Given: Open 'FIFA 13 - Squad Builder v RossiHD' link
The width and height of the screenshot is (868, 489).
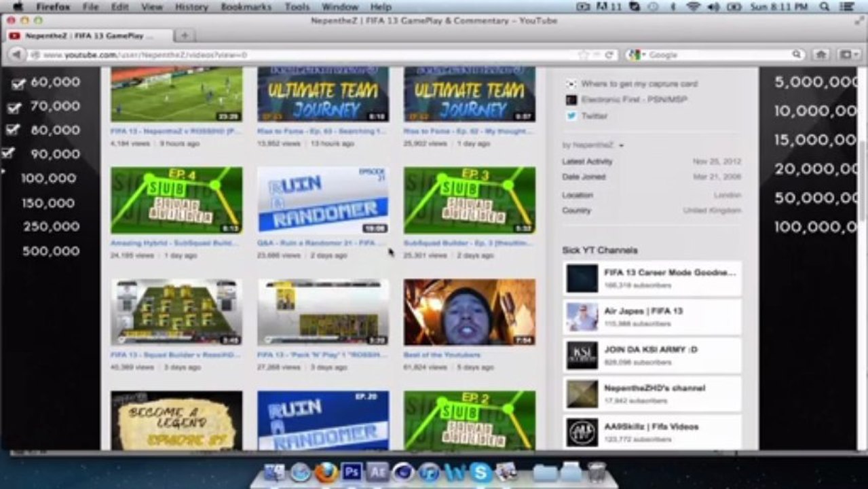Looking at the screenshot, I should coord(175,355).
